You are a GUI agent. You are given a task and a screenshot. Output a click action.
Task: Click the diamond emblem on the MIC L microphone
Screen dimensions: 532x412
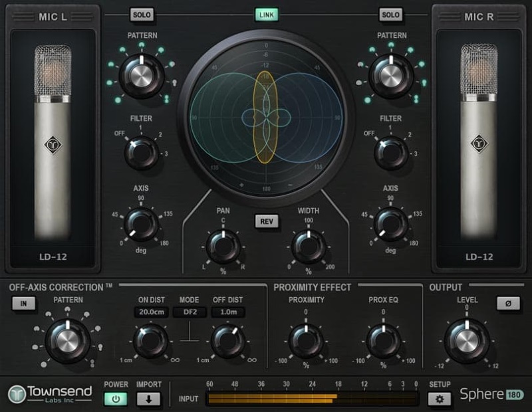[x=53, y=145]
